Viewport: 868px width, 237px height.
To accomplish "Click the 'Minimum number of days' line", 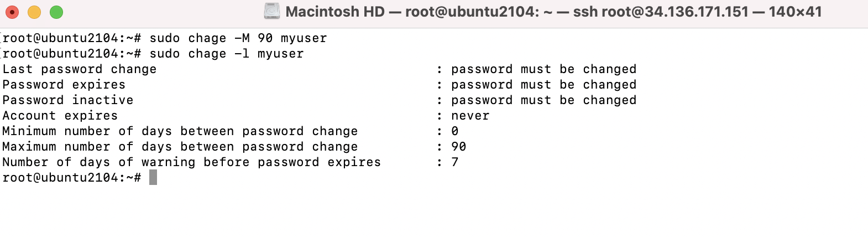I will 230,131.
